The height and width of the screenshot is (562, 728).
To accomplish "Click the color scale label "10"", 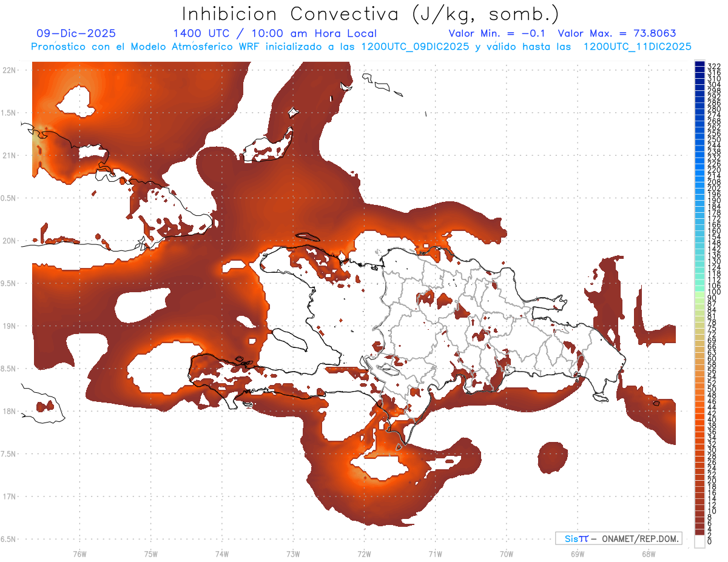I will (x=712, y=511).
